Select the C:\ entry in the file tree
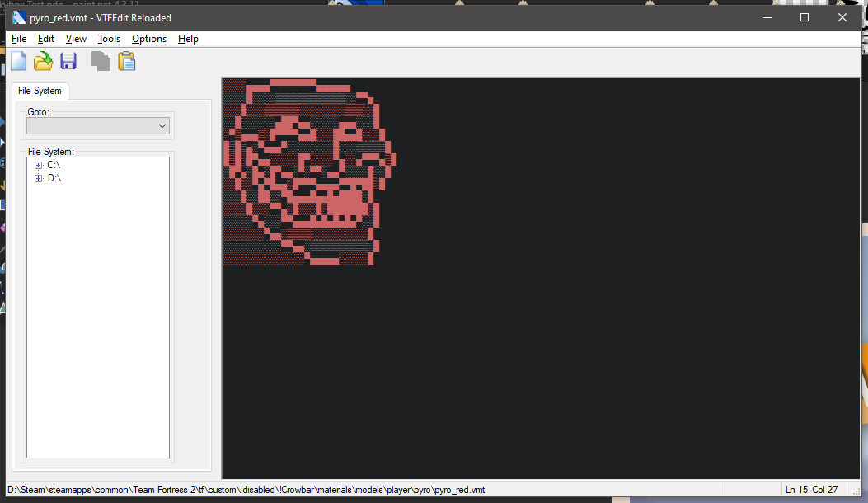Viewport: 868px width, 503px height. click(x=54, y=164)
